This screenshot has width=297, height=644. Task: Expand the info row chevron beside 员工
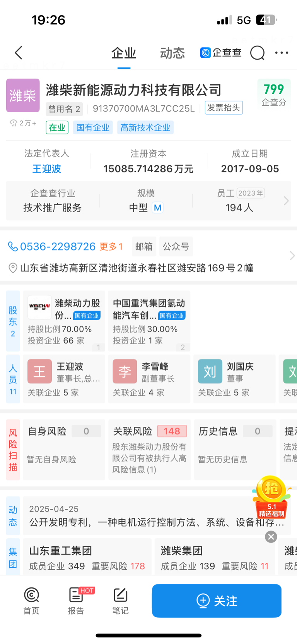[x=286, y=201]
